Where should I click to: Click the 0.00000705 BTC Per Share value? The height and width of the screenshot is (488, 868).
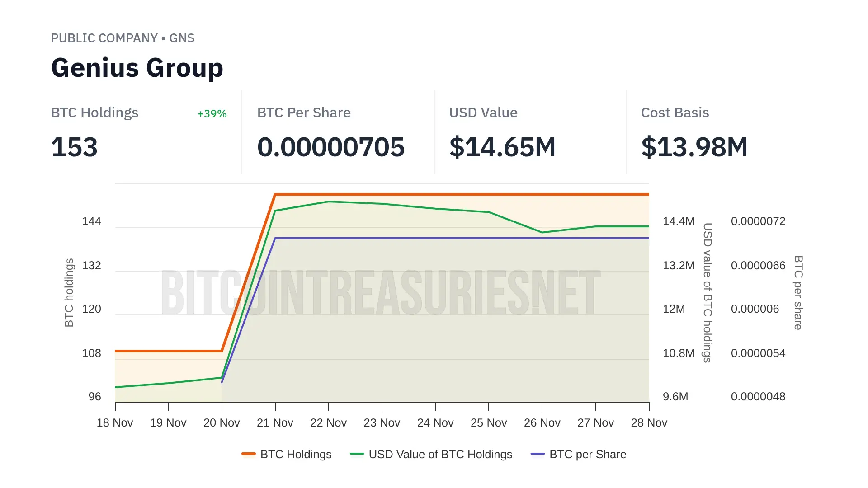click(330, 147)
